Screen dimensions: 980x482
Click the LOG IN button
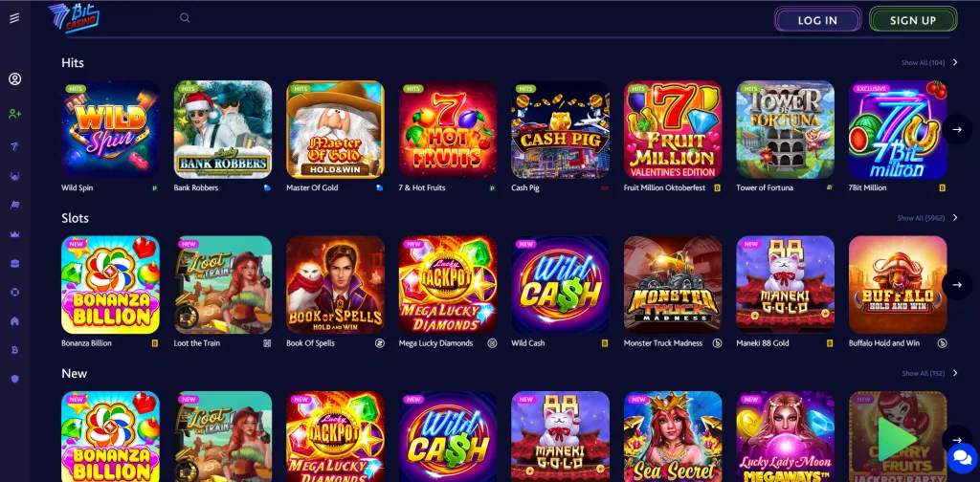coord(817,20)
